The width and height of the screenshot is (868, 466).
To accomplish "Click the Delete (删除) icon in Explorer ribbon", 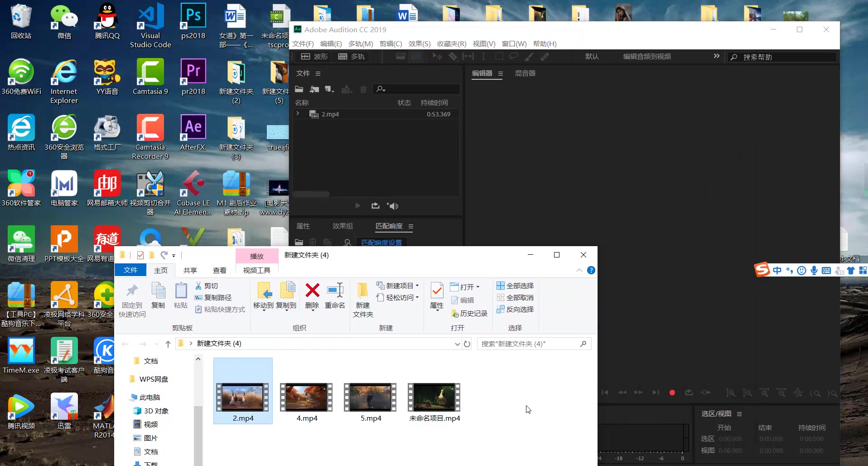I will point(312,290).
